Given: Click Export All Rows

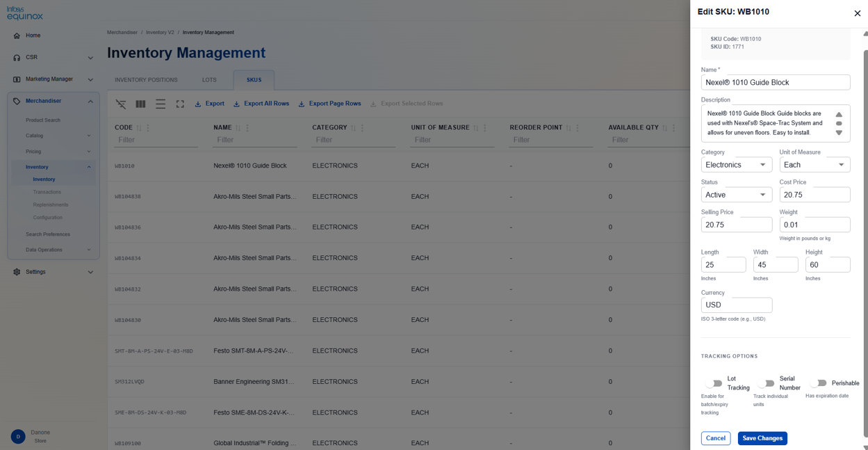Looking at the screenshot, I should (x=261, y=104).
